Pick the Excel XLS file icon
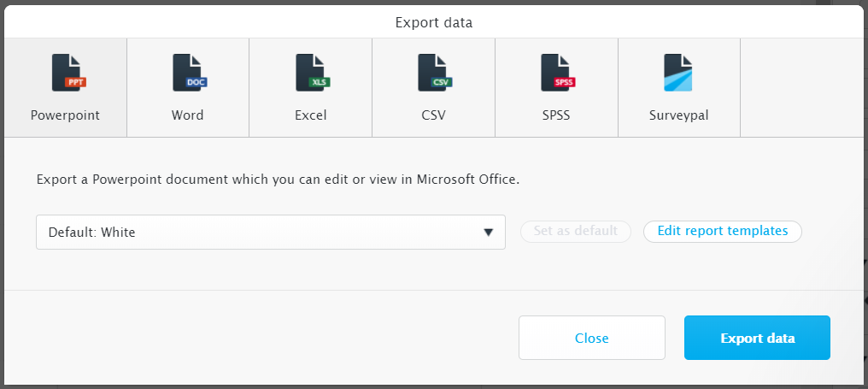The width and height of the screenshot is (868, 389). (312, 73)
